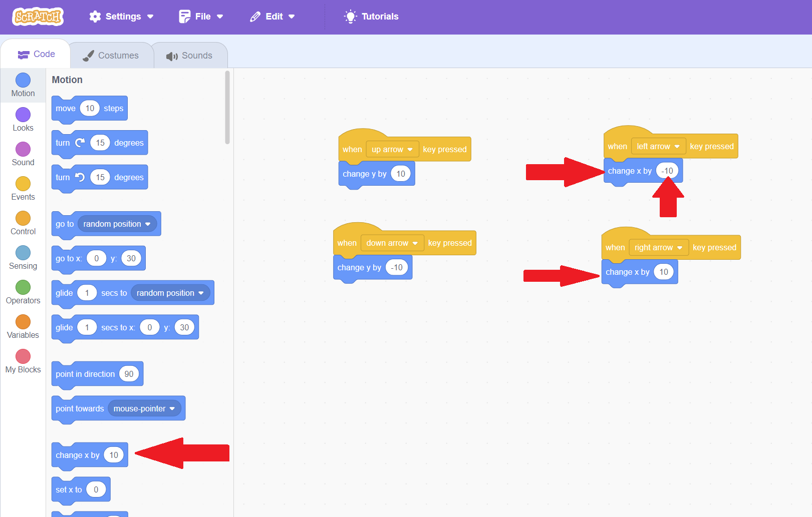Select the Sound block category
The width and height of the screenshot is (812, 517).
(23, 154)
